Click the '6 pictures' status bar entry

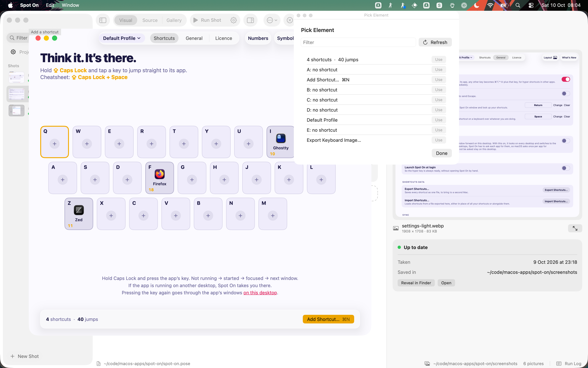tap(533, 364)
